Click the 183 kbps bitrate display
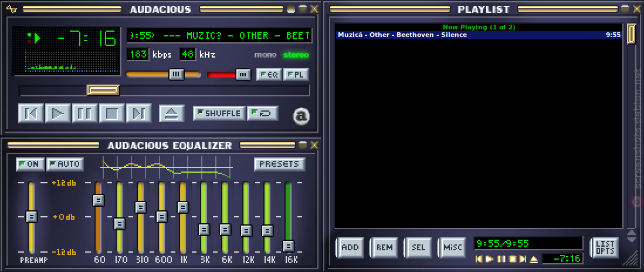 (138, 54)
